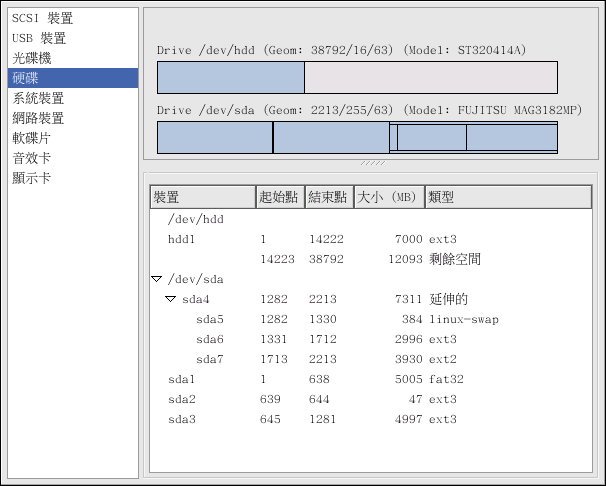Collapse the /dev/sda tree node

pos(156,279)
